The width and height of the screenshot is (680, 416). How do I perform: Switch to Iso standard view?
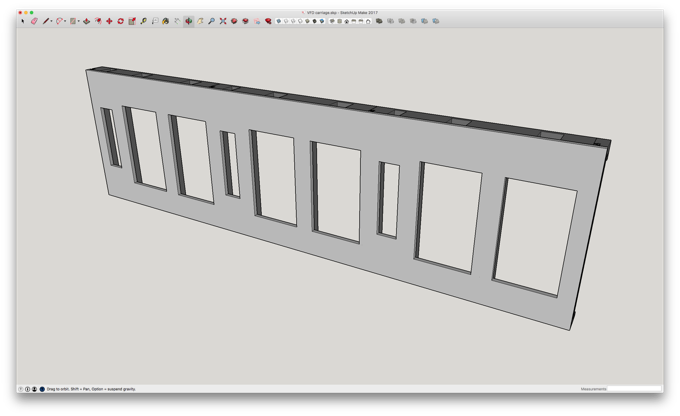(x=332, y=21)
